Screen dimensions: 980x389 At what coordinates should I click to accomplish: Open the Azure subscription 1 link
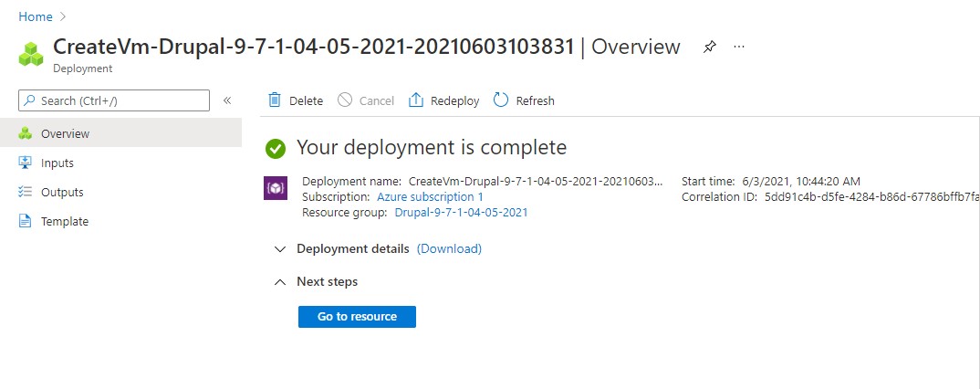[x=430, y=196]
